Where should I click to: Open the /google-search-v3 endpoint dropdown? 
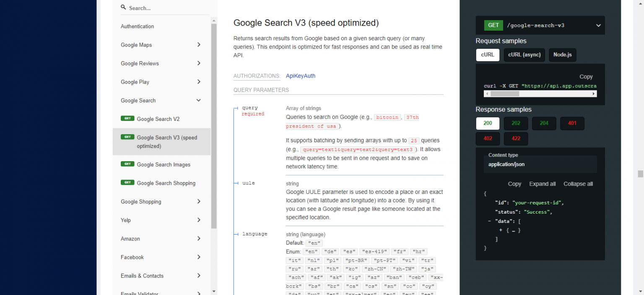[598, 25]
